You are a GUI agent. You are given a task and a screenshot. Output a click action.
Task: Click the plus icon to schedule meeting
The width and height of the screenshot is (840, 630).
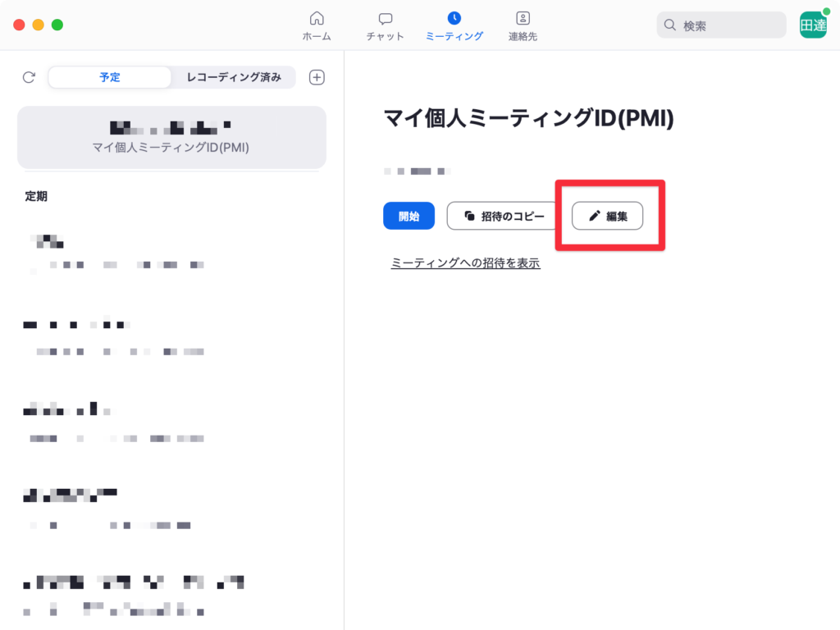[317, 77]
